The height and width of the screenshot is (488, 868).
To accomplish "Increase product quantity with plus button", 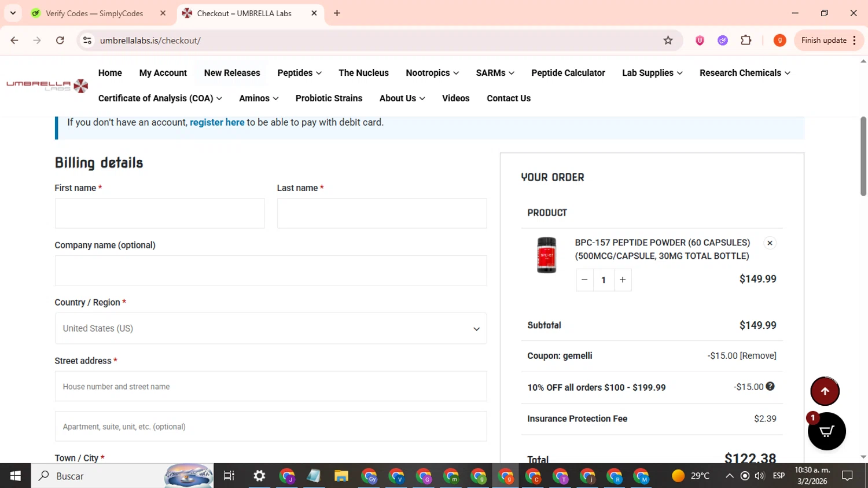I will tap(623, 280).
